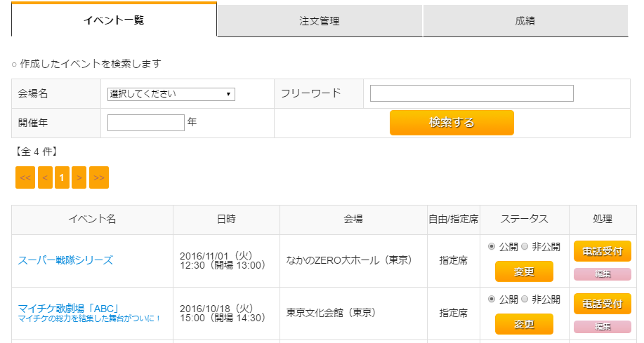644x343 pixels.
Task: Select page 1 in pagination
Action: pyautogui.click(x=62, y=177)
